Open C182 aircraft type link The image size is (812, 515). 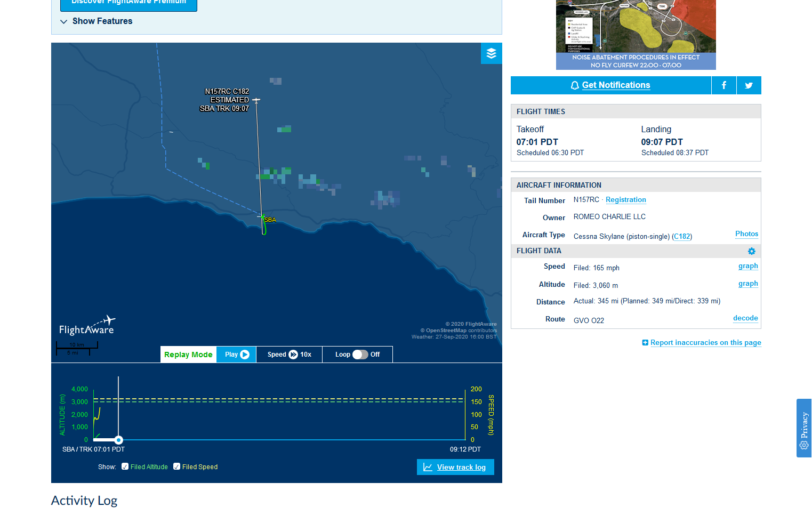coord(682,237)
